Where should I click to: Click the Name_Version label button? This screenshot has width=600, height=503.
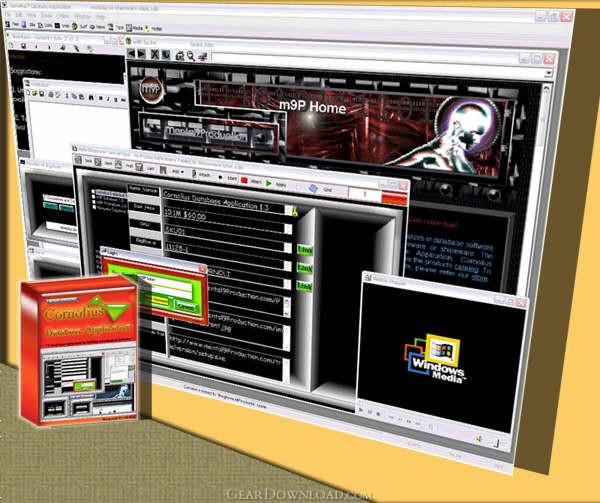(x=143, y=189)
